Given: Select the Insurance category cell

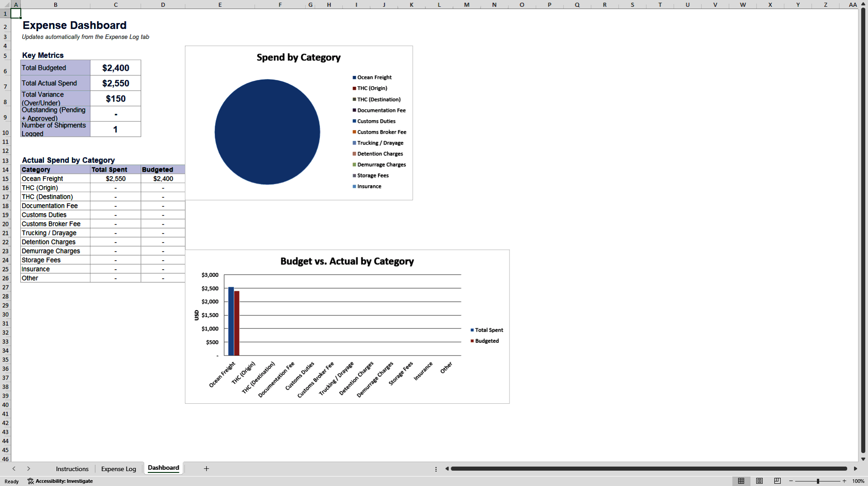Looking at the screenshot, I should (55, 269).
